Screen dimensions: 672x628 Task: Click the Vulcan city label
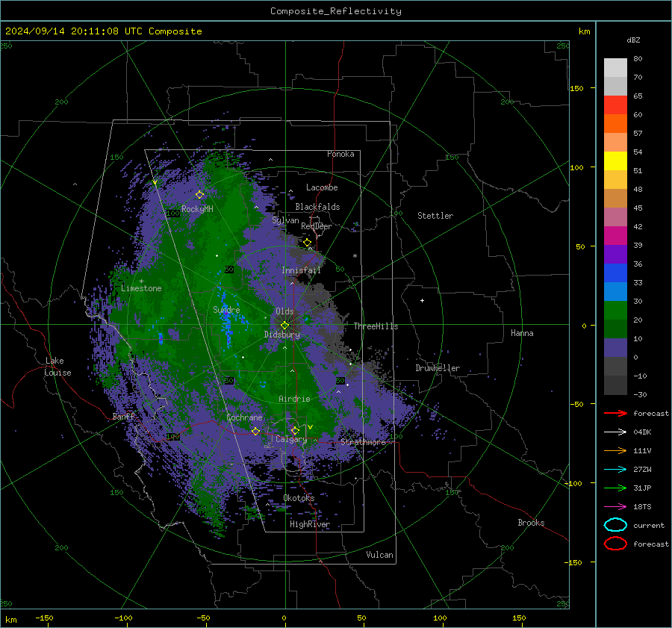[379, 555]
